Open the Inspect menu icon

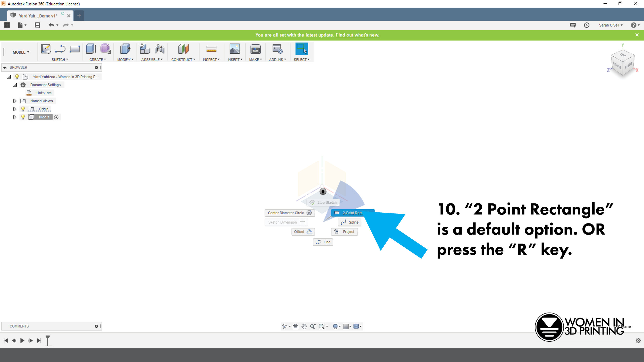(x=211, y=49)
